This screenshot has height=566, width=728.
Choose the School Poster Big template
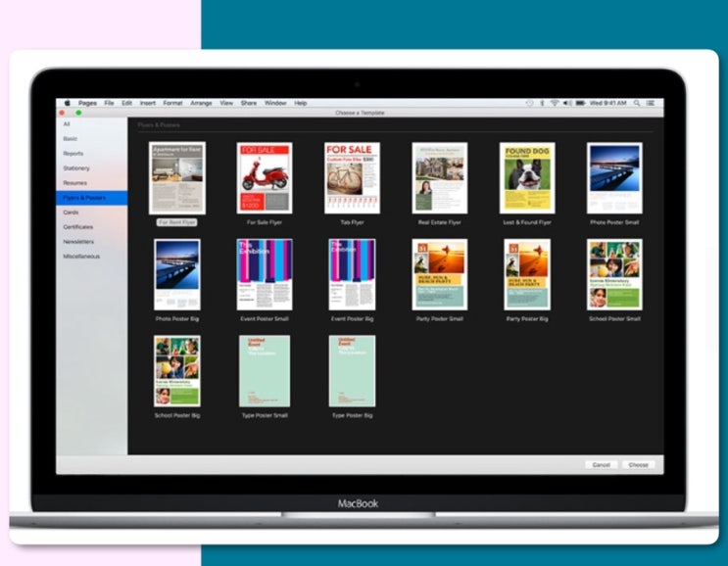[x=177, y=371]
